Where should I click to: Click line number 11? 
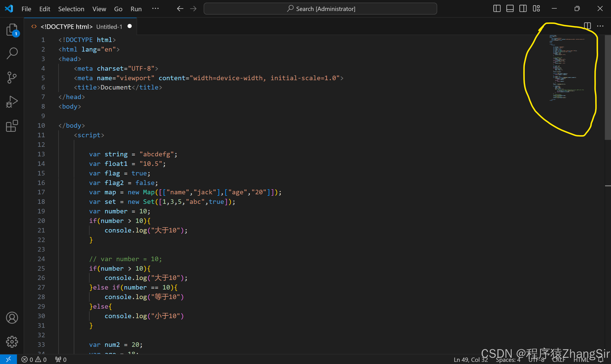point(41,135)
